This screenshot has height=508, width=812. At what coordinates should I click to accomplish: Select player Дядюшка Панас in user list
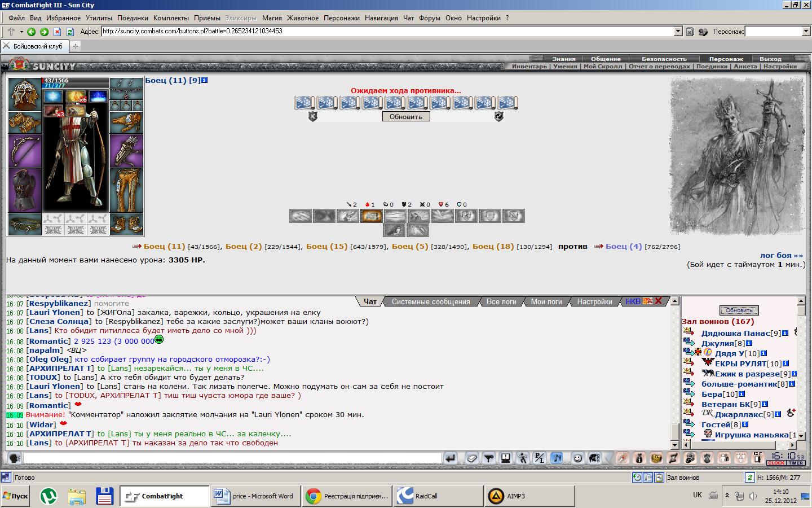735,333
